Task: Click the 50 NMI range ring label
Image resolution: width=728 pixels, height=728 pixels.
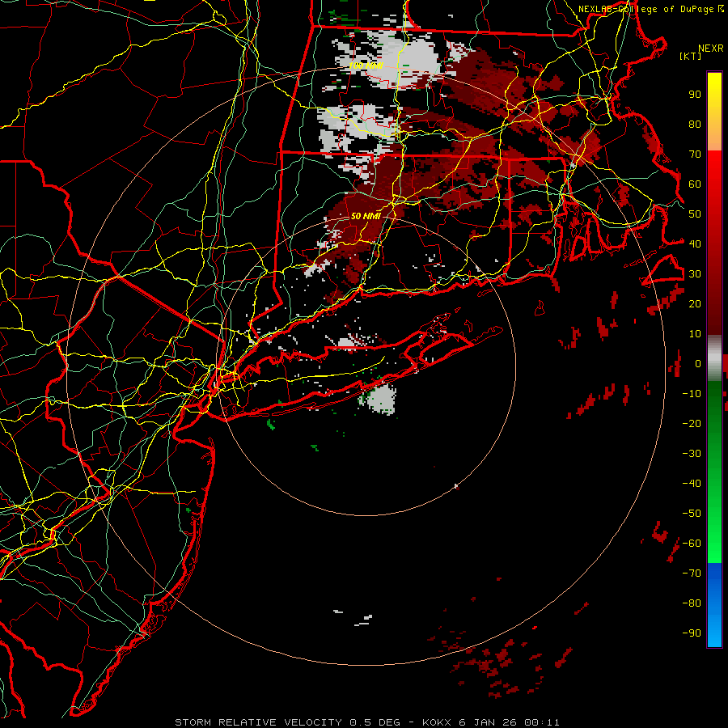Action: pos(366,216)
